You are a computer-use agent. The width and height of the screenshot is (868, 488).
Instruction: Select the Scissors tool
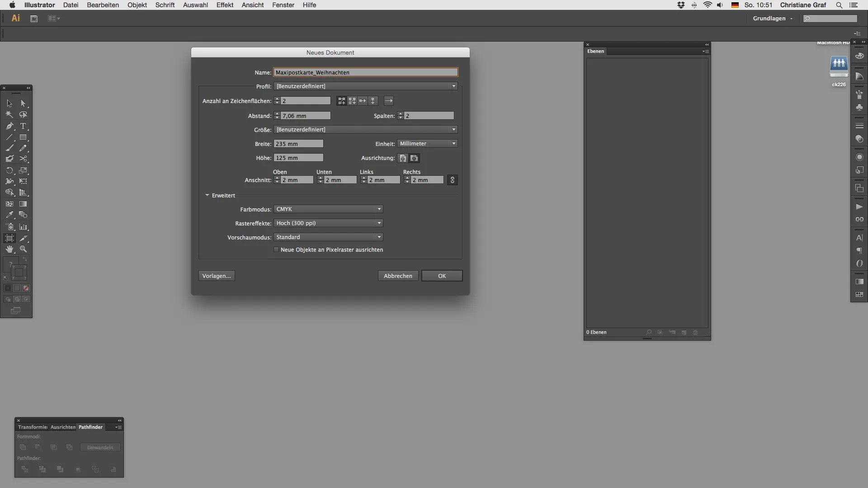click(x=23, y=159)
